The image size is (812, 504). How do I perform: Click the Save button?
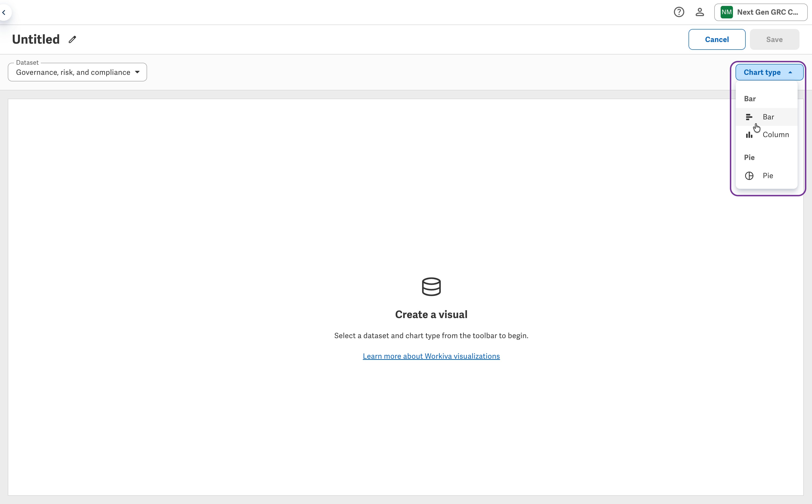tap(774, 39)
